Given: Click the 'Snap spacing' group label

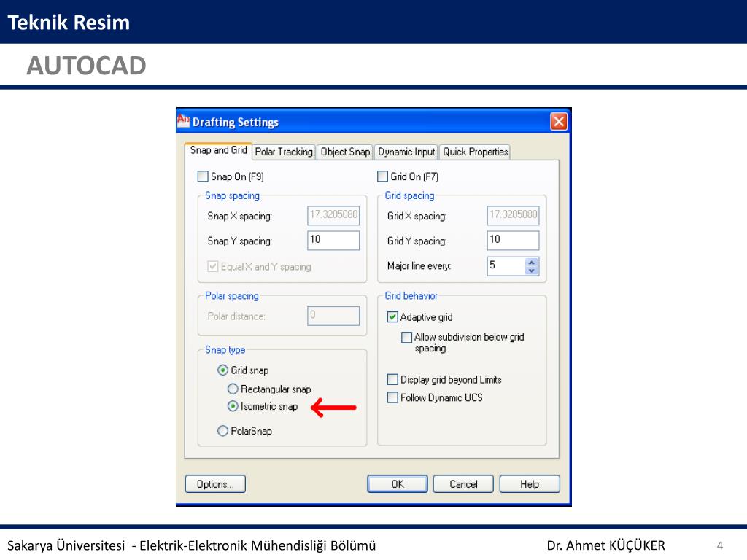Looking at the screenshot, I should [x=232, y=195].
